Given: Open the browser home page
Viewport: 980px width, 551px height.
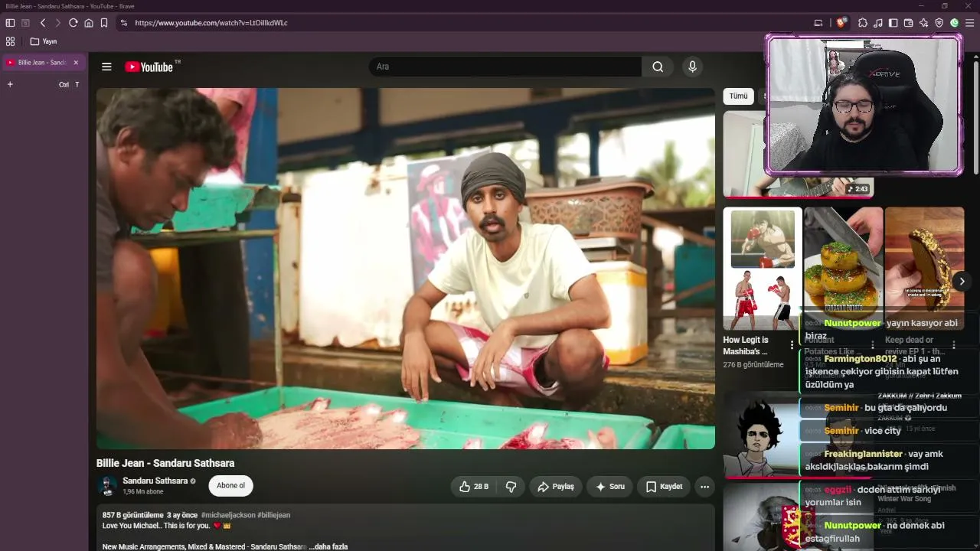Looking at the screenshot, I should click(x=89, y=23).
